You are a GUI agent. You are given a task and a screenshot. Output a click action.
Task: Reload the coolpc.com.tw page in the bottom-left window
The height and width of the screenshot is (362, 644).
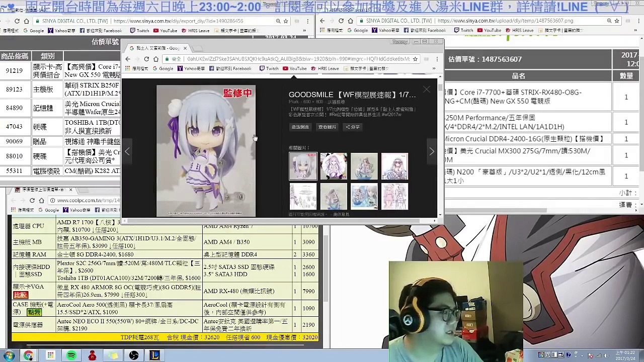[32, 201]
